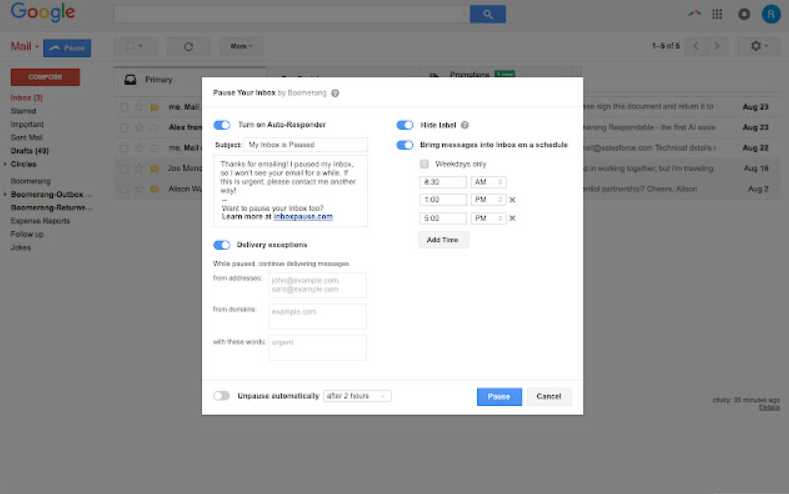Star the Joe Mend email

(139, 168)
